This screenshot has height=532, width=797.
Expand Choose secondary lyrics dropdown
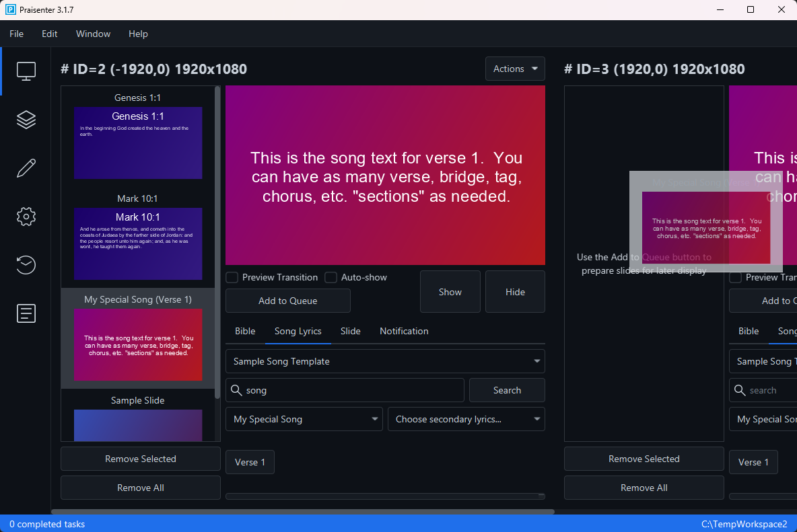(x=466, y=419)
